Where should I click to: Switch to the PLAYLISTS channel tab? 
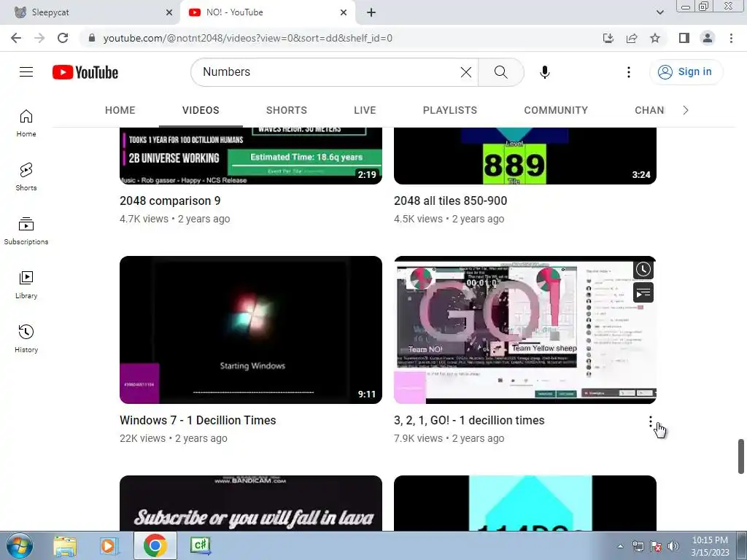point(449,110)
